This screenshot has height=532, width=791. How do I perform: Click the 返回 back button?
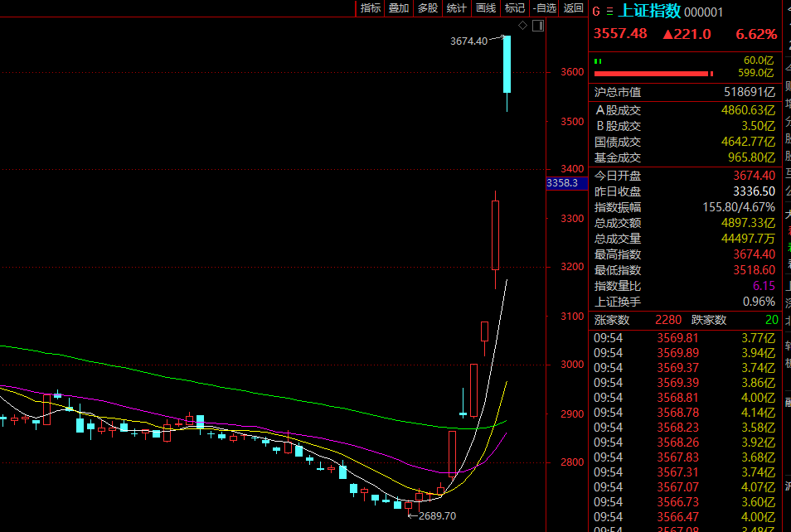click(x=573, y=8)
